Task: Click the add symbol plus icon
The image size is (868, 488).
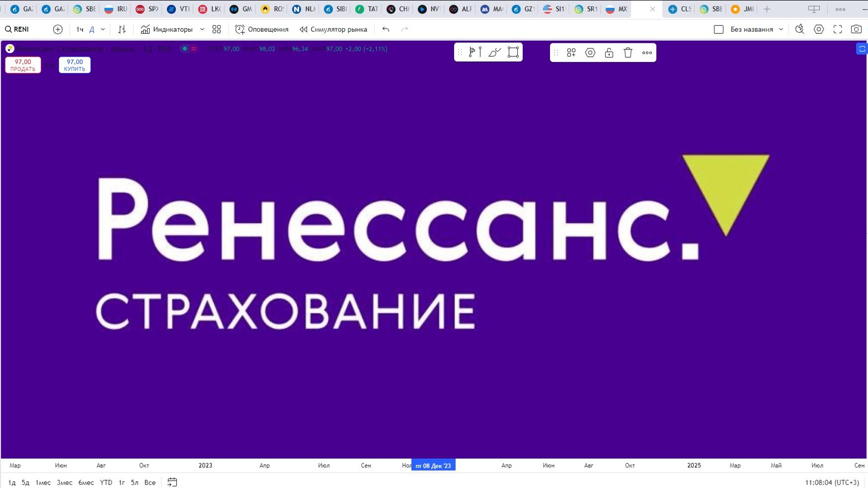Action: point(58,29)
